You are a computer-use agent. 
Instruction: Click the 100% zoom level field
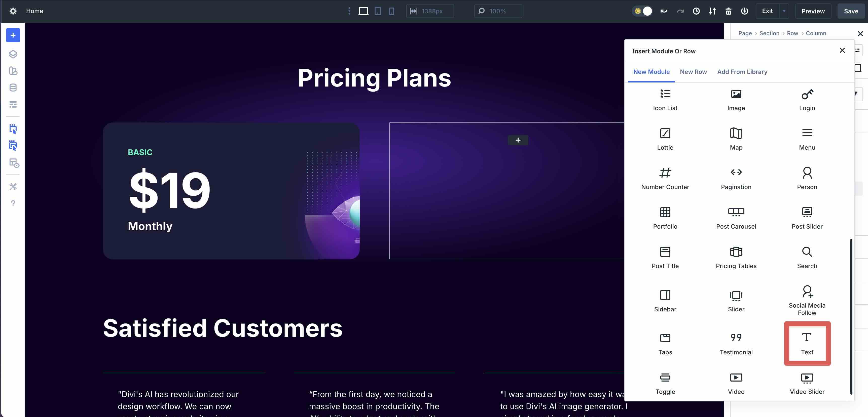(x=498, y=11)
